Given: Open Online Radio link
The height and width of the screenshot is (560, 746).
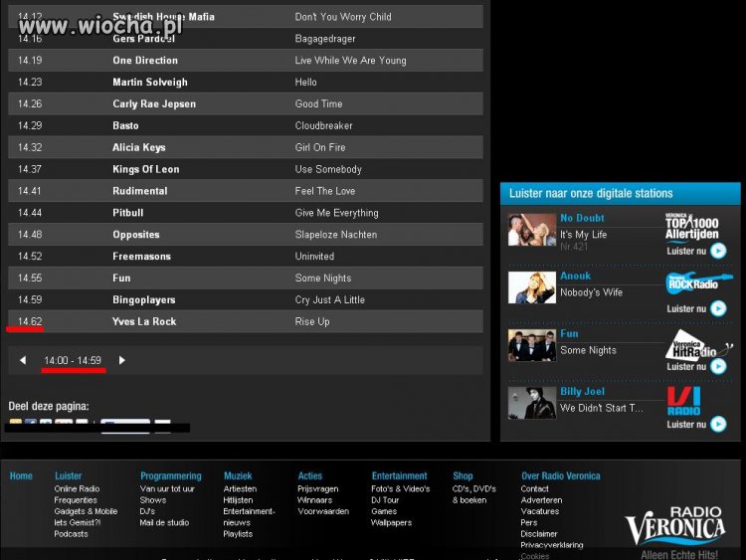Looking at the screenshot, I should 77,488.
